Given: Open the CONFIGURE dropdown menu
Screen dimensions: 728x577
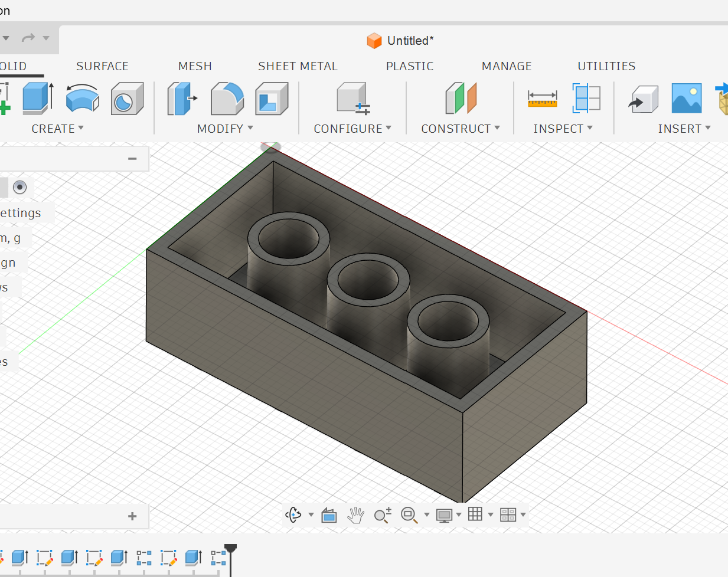Looking at the screenshot, I should click(352, 129).
